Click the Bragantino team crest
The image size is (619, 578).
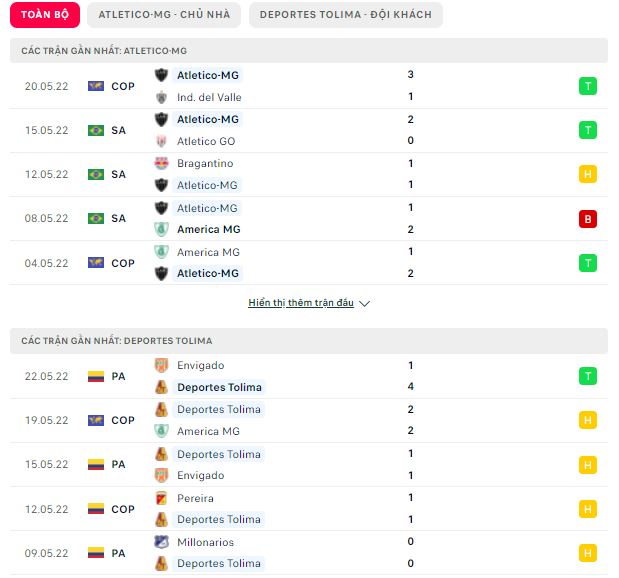pos(161,163)
